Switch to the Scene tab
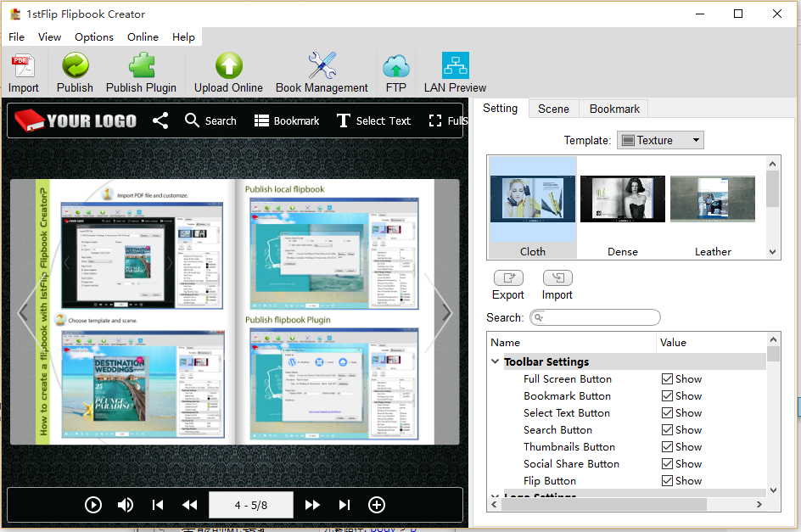 pos(553,109)
